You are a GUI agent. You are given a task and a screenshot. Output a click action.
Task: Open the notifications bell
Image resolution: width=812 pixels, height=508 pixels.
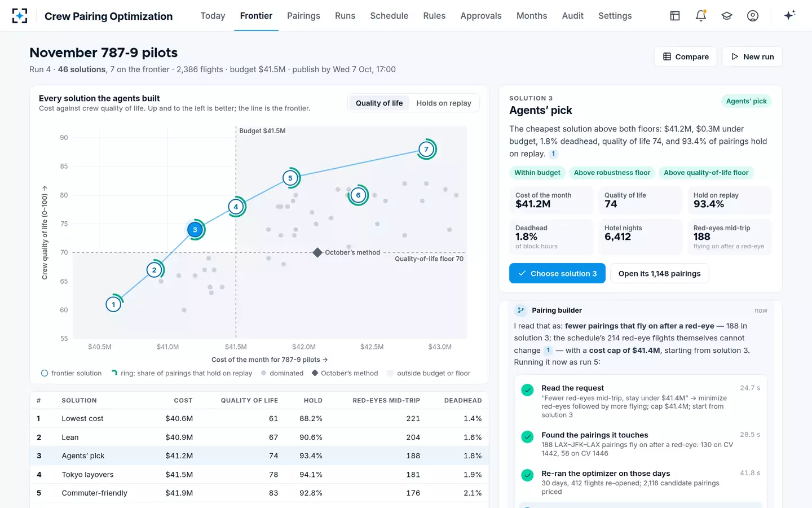point(701,16)
